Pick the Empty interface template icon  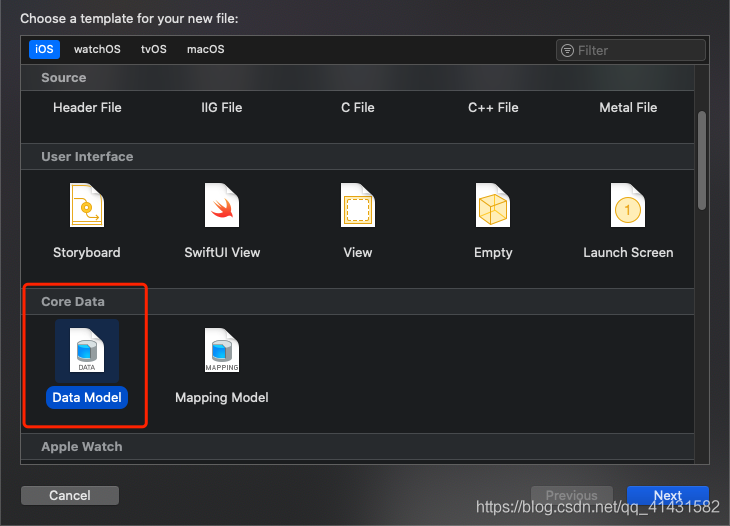(493, 205)
